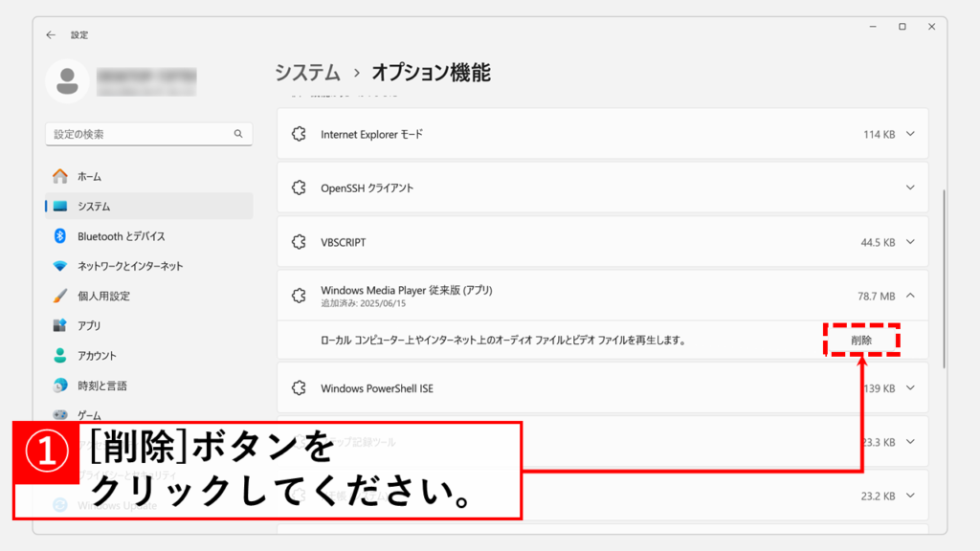Minimize the Settings window
980x551 pixels.
click(873, 27)
